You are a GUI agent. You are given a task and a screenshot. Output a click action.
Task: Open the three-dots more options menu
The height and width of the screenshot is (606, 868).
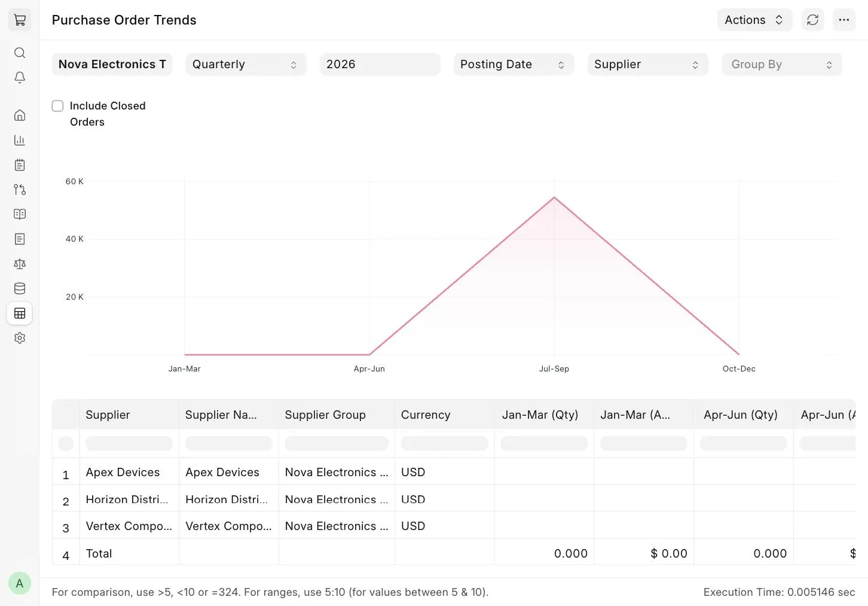point(843,20)
